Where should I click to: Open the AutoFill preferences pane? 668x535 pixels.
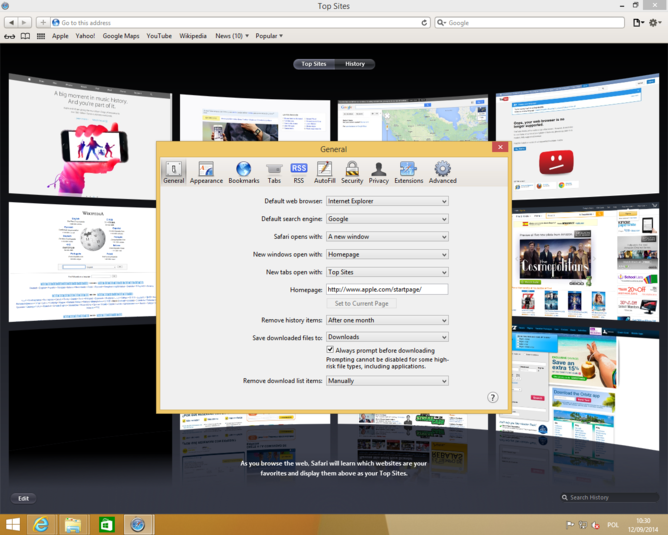coord(325,173)
